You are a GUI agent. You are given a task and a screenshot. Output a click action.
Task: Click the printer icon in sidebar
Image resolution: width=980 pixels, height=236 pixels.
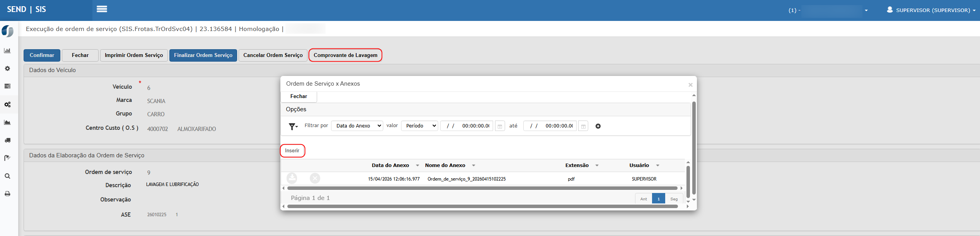tap(7, 194)
